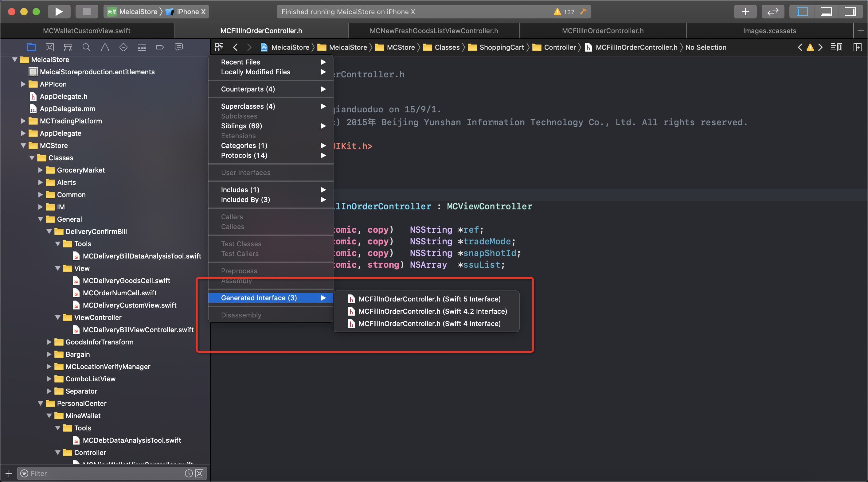Open the Symbol navigator
868x482 pixels.
click(68, 47)
